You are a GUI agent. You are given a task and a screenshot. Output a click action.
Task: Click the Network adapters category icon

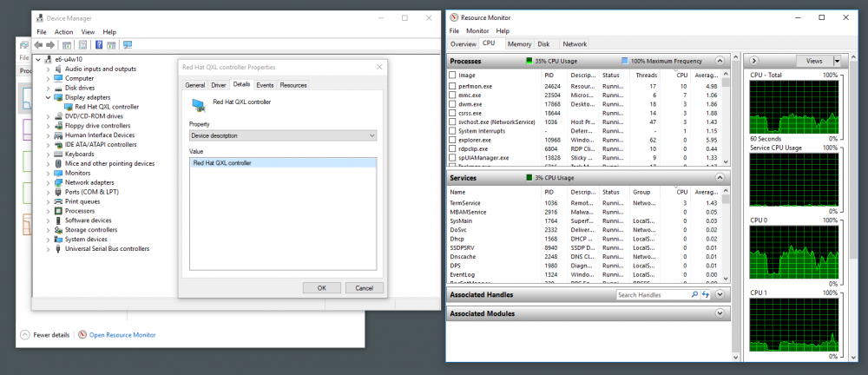pyautogui.click(x=58, y=182)
